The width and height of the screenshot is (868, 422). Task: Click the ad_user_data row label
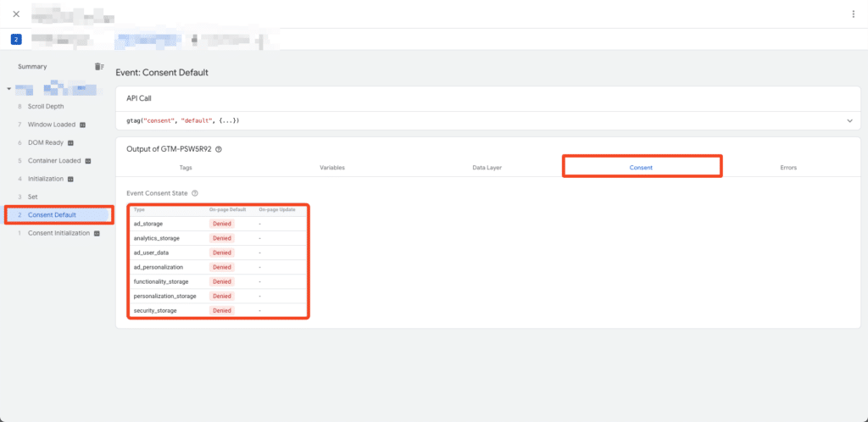[151, 253]
